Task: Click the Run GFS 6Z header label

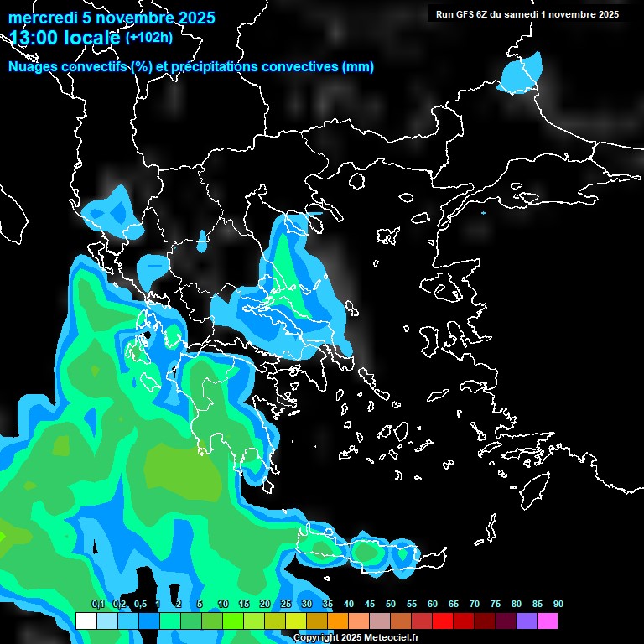Action: pos(527,14)
